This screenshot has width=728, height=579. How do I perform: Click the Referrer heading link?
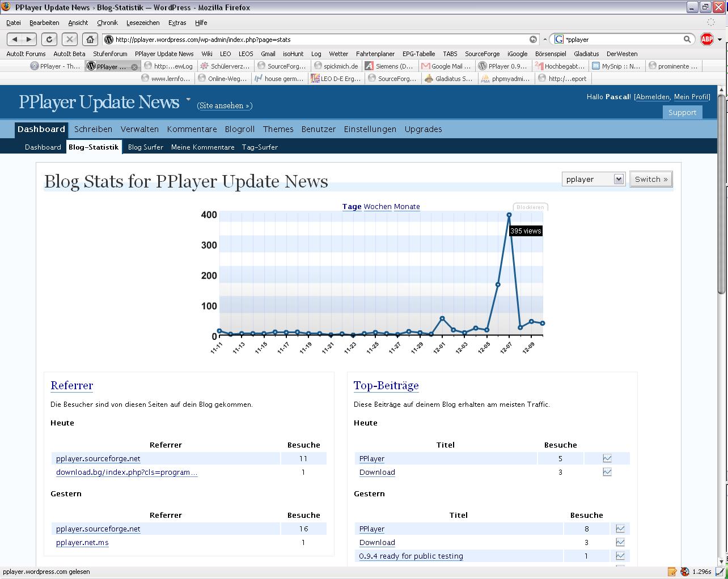tap(71, 385)
